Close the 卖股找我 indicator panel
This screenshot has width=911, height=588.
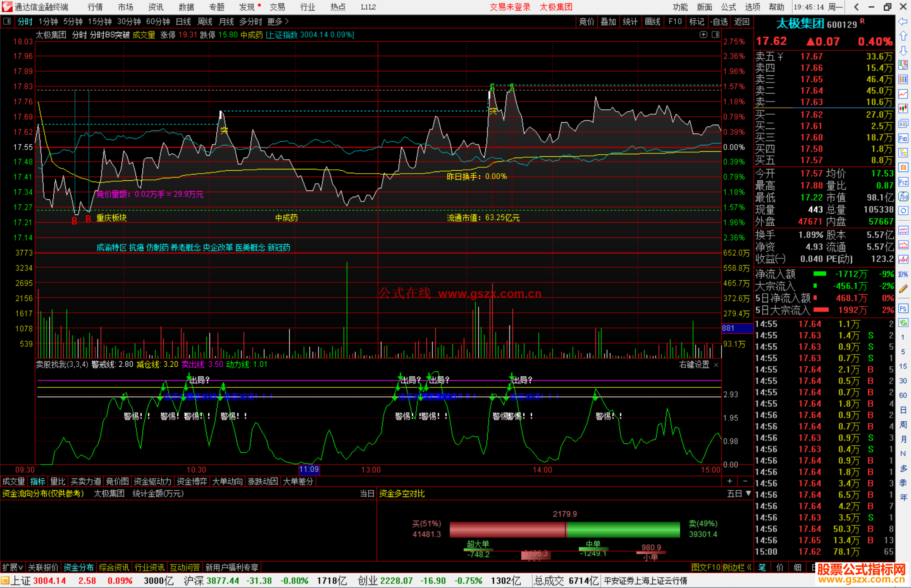pyautogui.click(x=716, y=365)
